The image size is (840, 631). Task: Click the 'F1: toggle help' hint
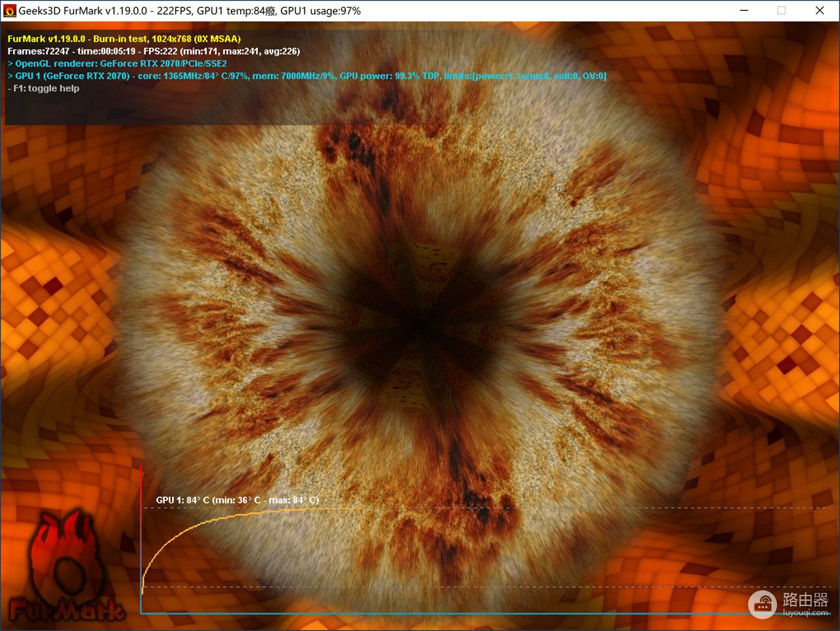[43, 89]
